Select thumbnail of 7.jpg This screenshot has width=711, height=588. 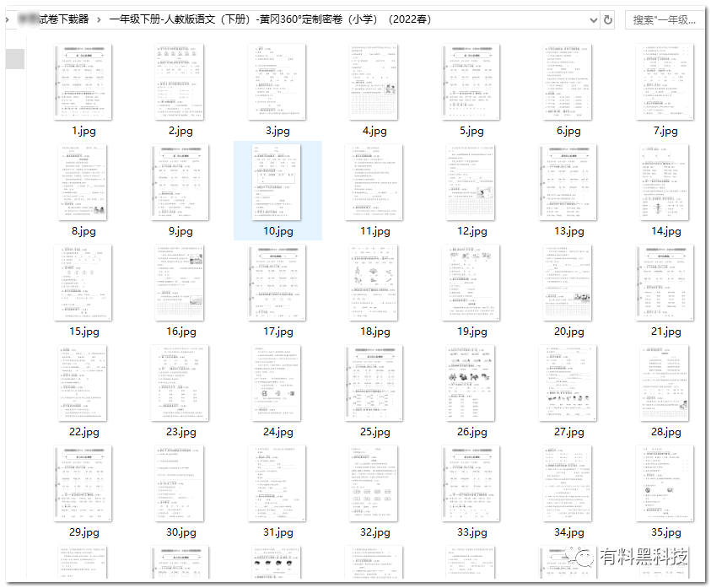coord(665,82)
